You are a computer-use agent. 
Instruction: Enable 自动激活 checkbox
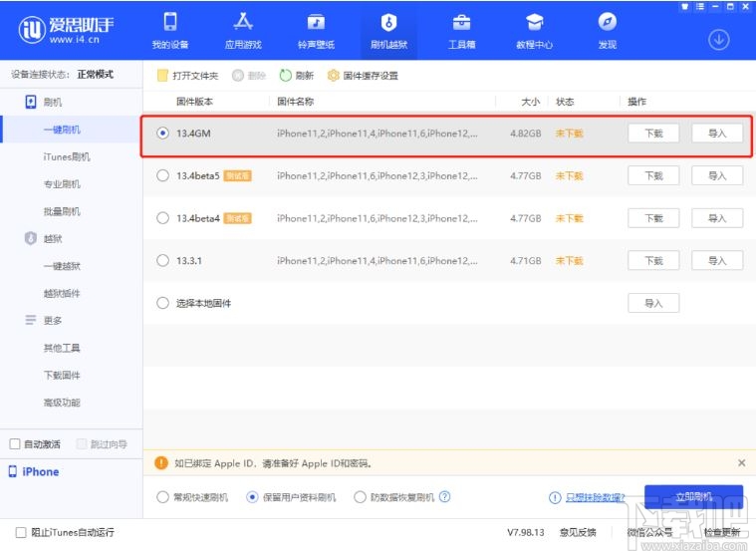[15, 443]
